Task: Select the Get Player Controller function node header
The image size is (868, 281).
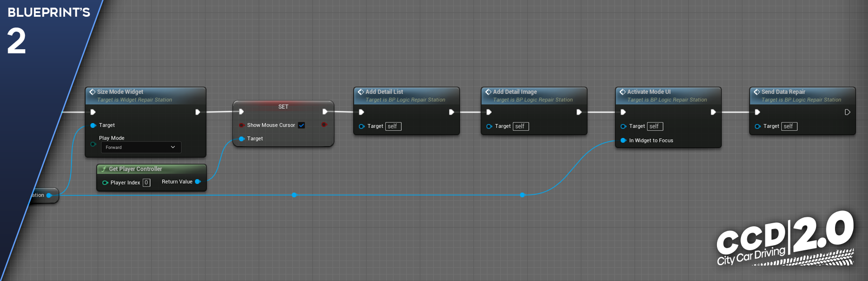Action: tap(136, 169)
